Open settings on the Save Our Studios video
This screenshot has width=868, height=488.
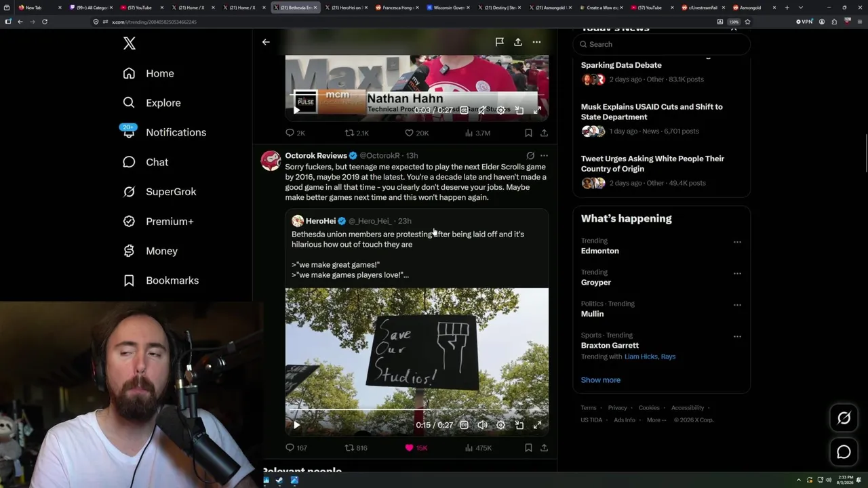pyautogui.click(x=500, y=425)
